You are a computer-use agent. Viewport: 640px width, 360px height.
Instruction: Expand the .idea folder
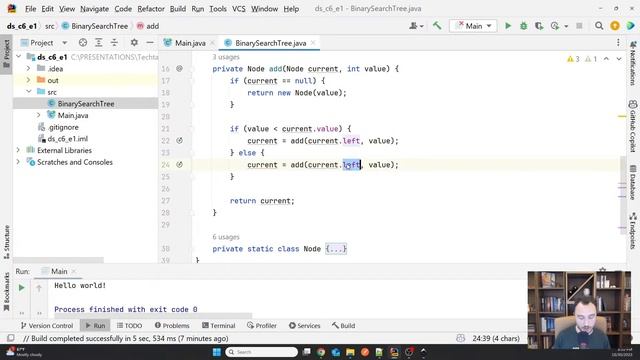coord(28,68)
